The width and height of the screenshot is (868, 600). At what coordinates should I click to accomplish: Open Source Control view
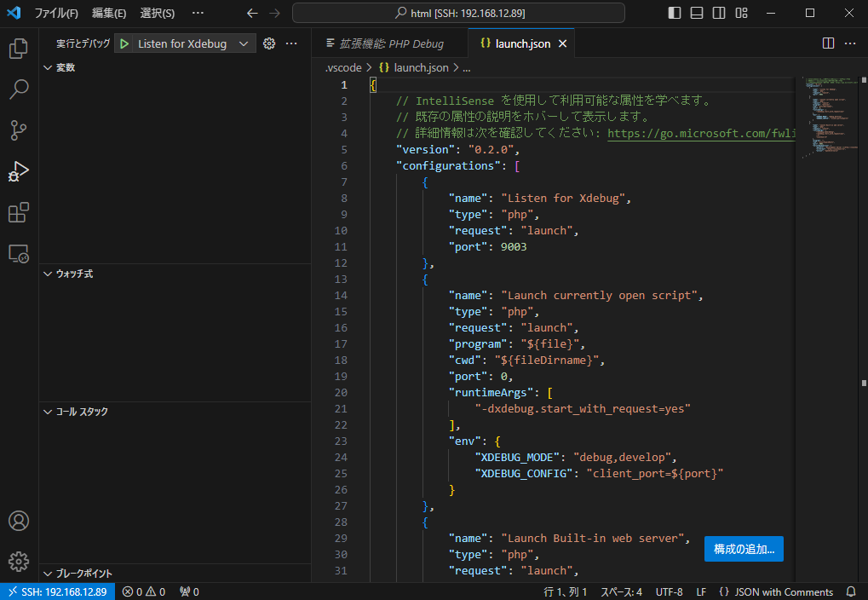pyautogui.click(x=19, y=130)
